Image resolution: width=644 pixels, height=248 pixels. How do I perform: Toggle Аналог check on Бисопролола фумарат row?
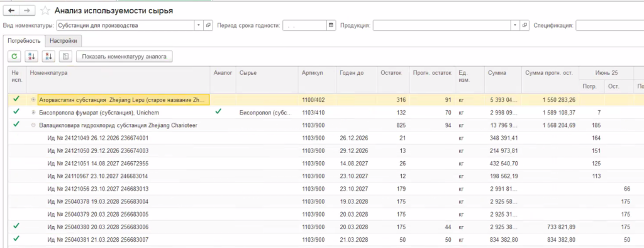[x=218, y=111]
